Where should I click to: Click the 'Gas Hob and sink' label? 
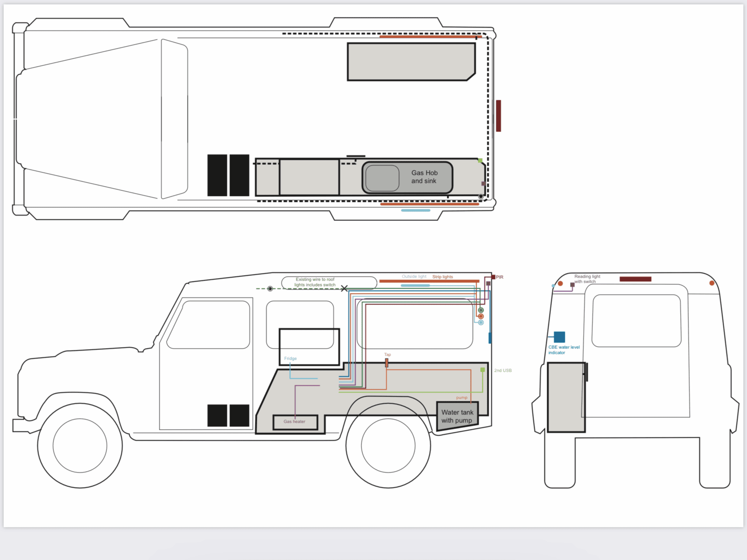coord(424,177)
